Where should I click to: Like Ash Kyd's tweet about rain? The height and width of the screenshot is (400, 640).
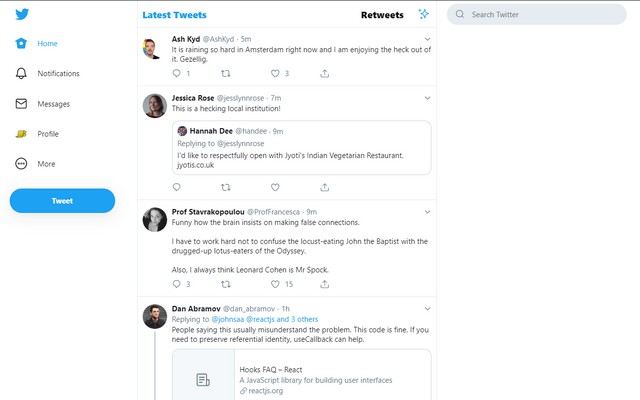click(x=275, y=73)
